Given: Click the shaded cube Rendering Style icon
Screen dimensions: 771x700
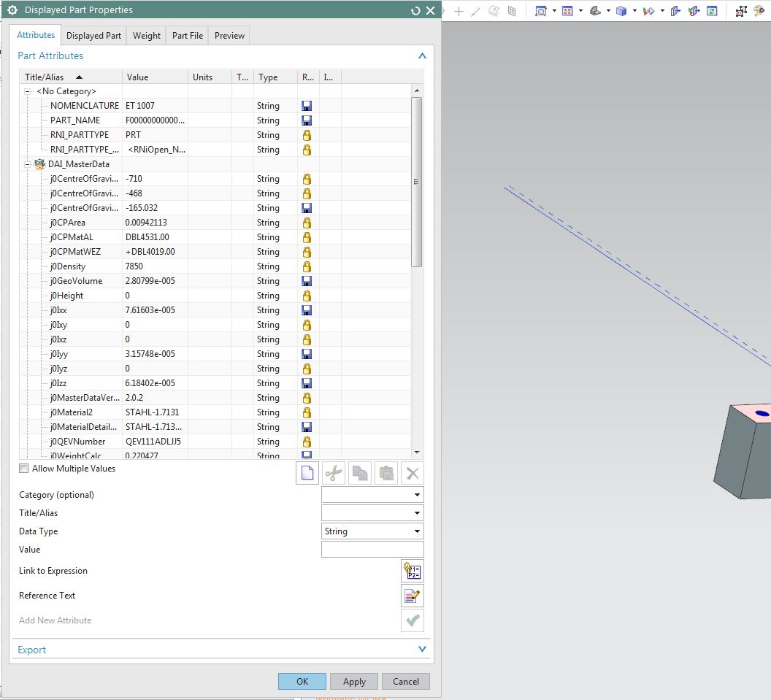Looking at the screenshot, I should (621, 11).
